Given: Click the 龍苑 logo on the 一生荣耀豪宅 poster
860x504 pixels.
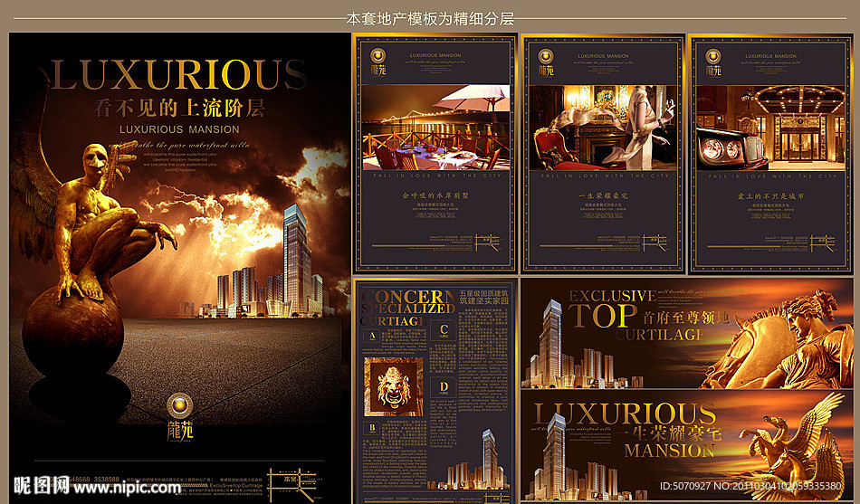Looking at the screenshot, I should point(546,63).
